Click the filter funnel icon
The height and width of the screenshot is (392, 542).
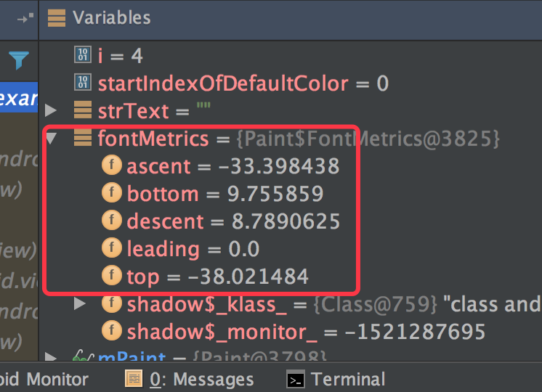[19, 60]
